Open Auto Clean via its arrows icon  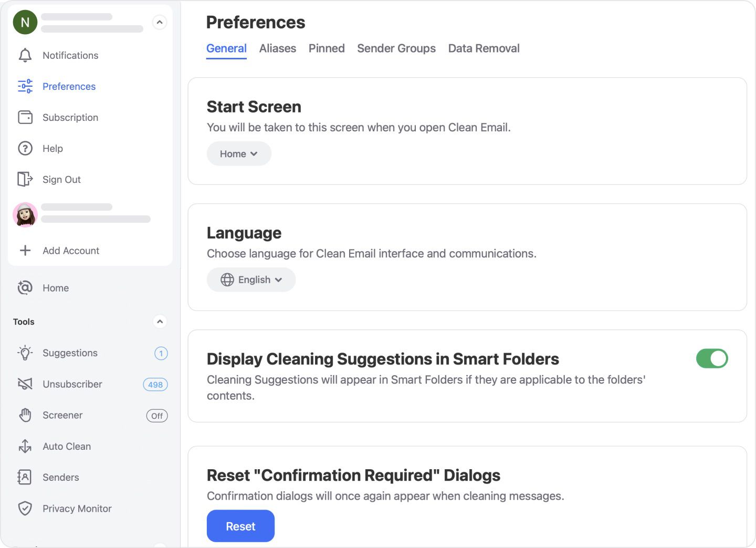click(25, 446)
